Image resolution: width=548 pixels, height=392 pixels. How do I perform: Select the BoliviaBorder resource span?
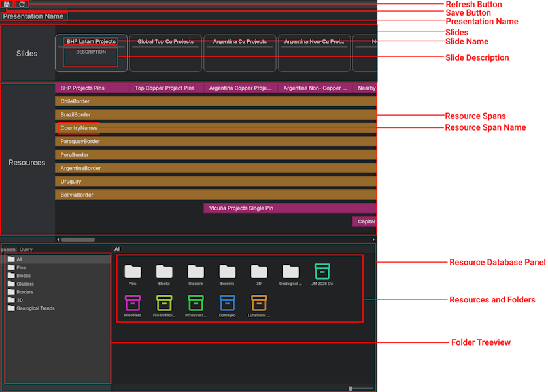click(x=216, y=195)
